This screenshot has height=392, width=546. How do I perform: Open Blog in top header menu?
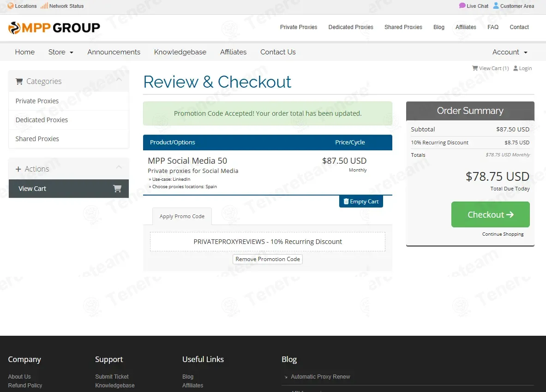tap(439, 27)
